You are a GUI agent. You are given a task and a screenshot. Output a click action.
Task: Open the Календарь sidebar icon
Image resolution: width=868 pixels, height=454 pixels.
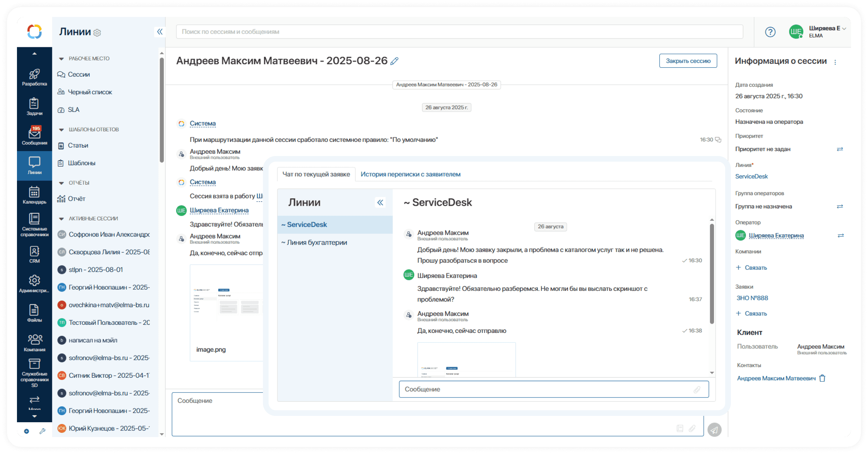click(34, 195)
